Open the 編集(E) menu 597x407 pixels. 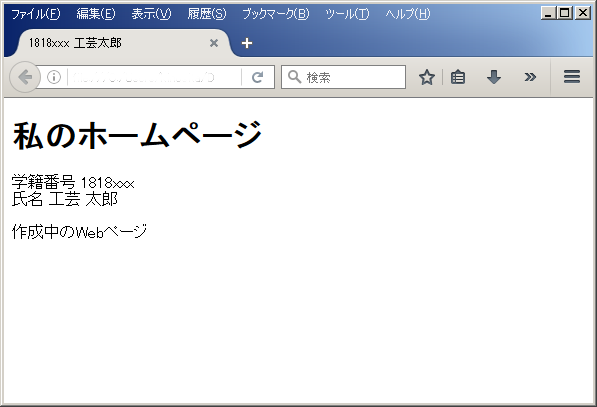pos(96,14)
